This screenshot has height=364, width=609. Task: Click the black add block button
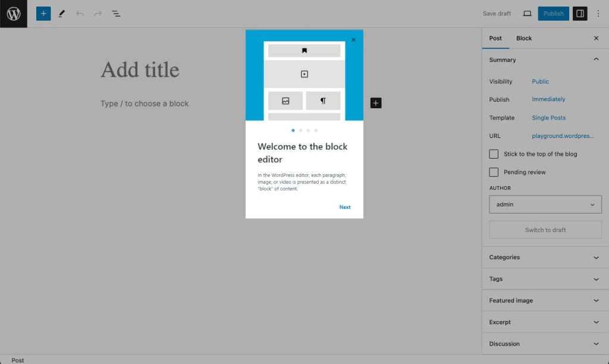tap(376, 103)
